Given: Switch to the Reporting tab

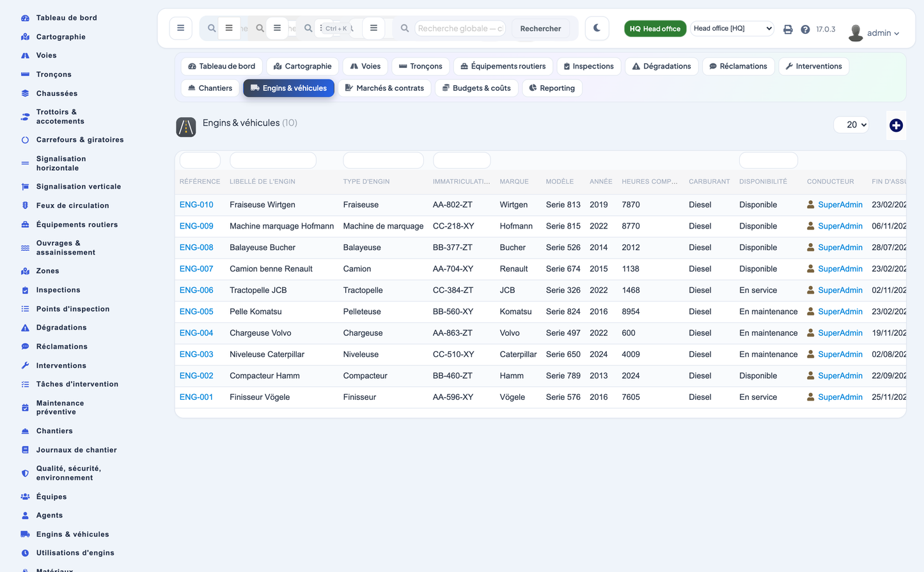Looking at the screenshot, I should (x=552, y=88).
